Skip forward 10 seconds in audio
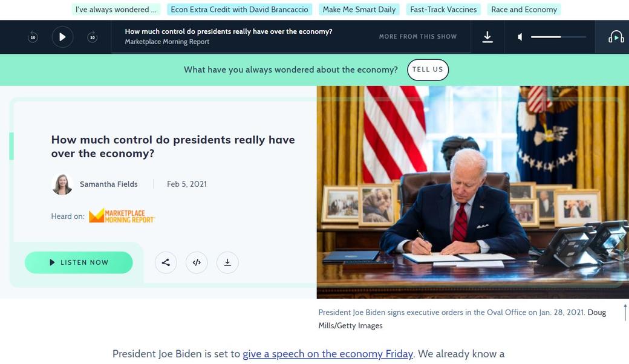 click(x=93, y=37)
